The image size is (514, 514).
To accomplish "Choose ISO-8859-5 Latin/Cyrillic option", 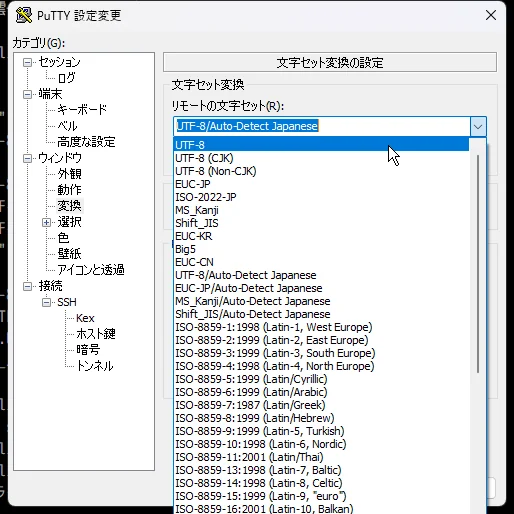I will [x=321, y=379].
